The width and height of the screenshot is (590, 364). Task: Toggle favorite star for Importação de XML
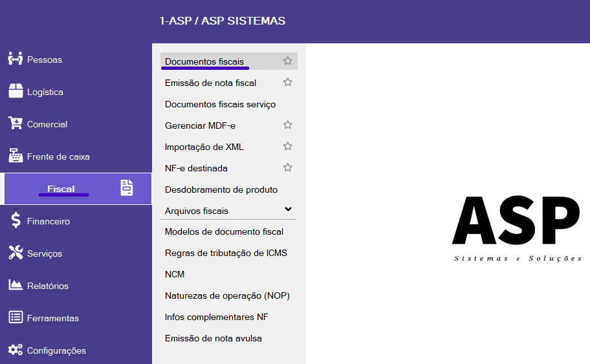288,146
